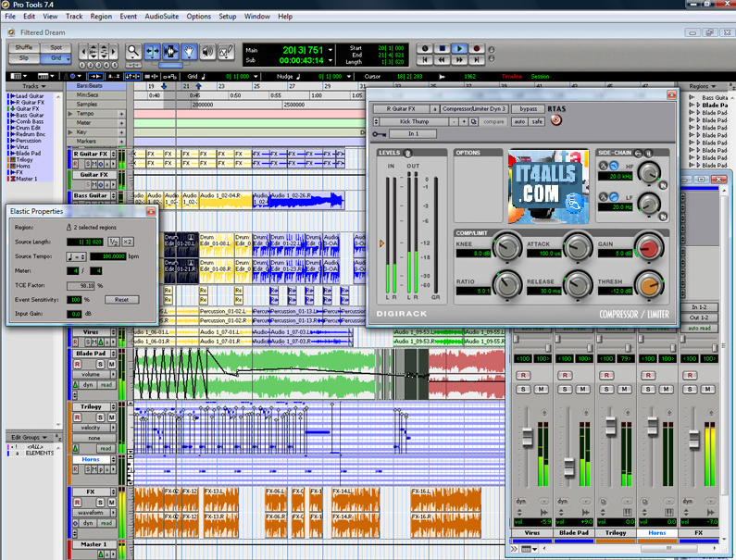Enable Shuffle edit mode
The width and height of the screenshot is (736, 560).
coord(24,47)
